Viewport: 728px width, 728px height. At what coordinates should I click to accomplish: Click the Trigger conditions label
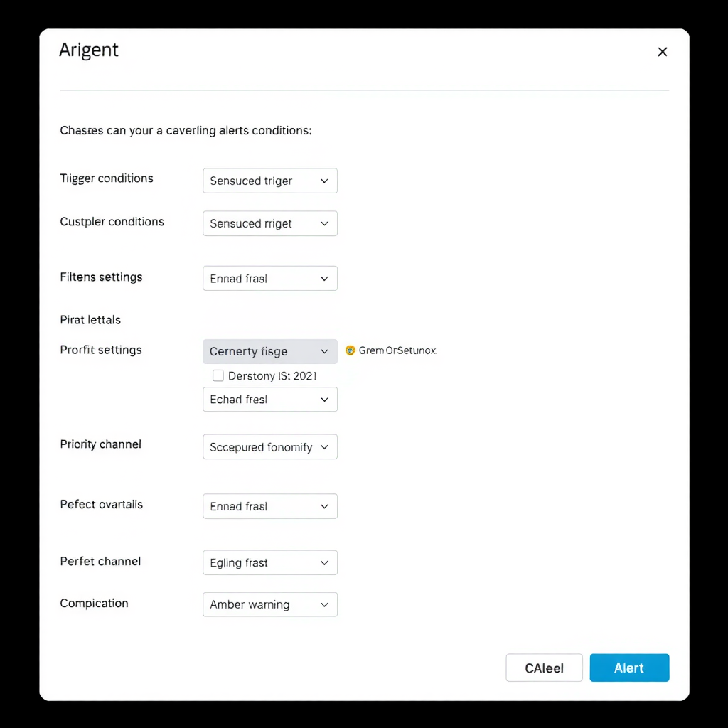pyautogui.click(x=107, y=178)
